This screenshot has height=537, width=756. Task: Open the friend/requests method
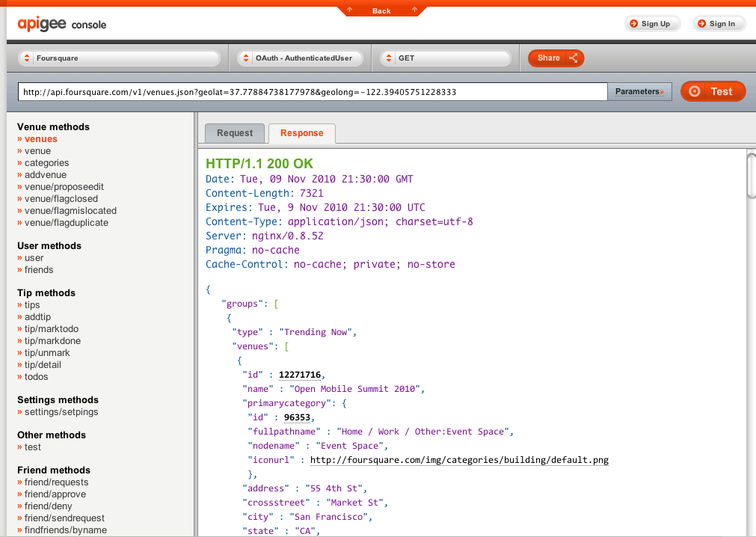click(56, 482)
